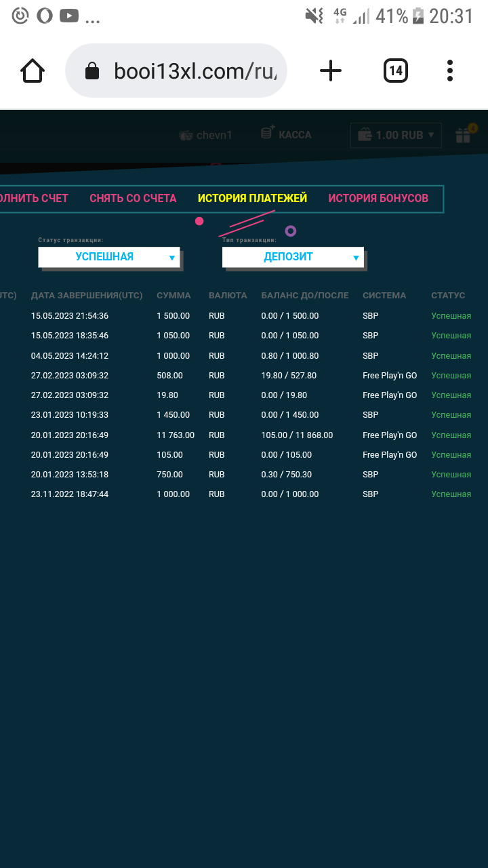
Task: Click balance 105.00 / 11 868.00
Action: (x=297, y=435)
